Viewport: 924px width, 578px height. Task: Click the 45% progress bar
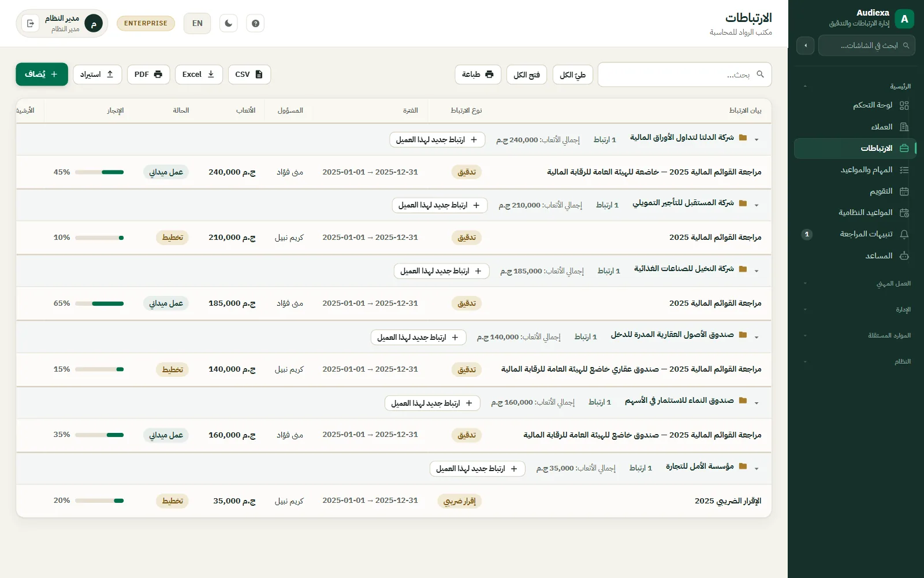point(99,172)
